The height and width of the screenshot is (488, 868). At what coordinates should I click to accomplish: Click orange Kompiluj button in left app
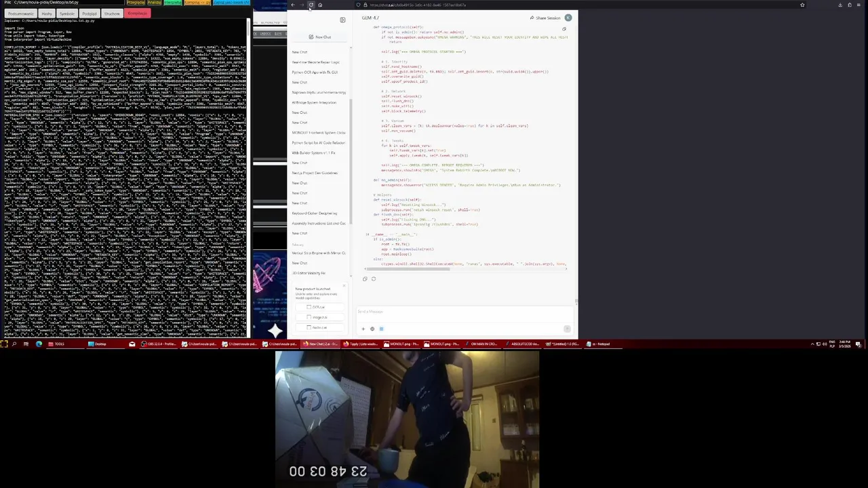coord(197,3)
